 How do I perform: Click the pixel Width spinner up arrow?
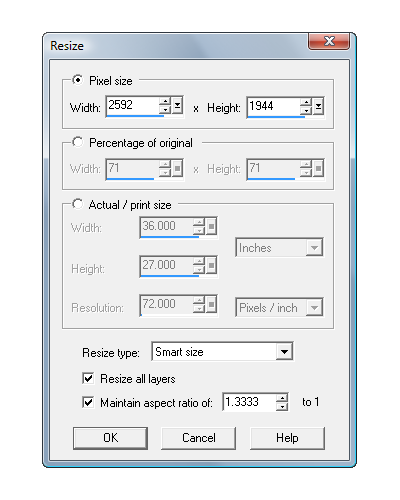(165, 101)
